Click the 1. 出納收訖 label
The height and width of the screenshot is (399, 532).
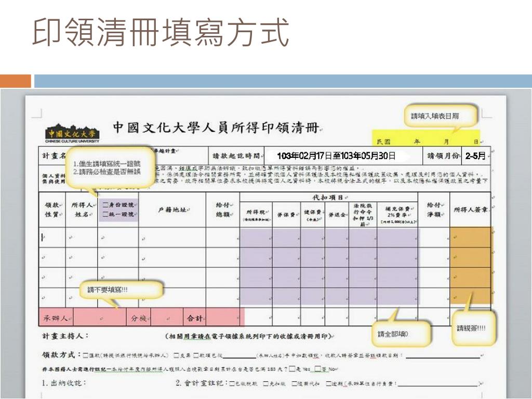(63, 383)
